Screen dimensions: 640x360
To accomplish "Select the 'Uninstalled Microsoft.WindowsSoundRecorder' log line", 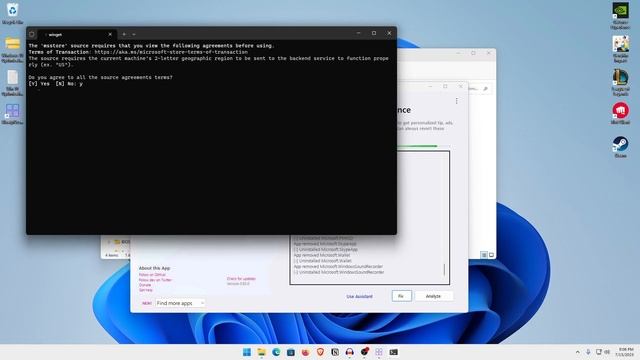I will pyautogui.click(x=339, y=272).
